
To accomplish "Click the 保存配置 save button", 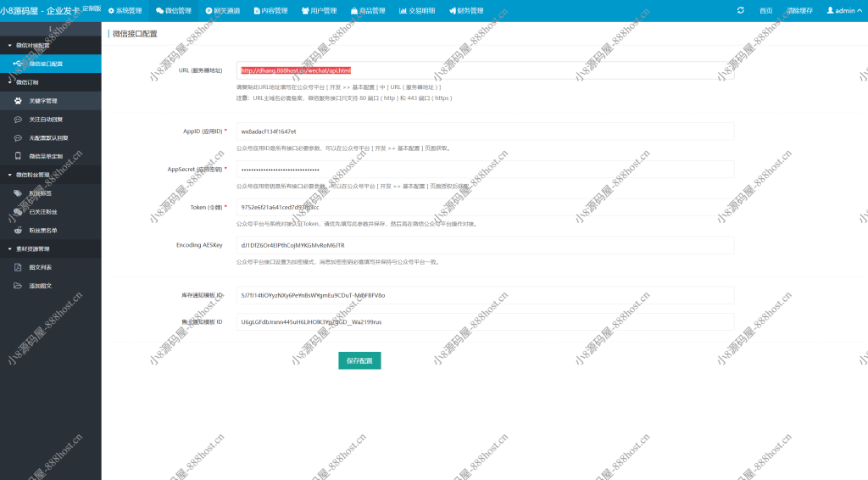I will (x=359, y=360).
